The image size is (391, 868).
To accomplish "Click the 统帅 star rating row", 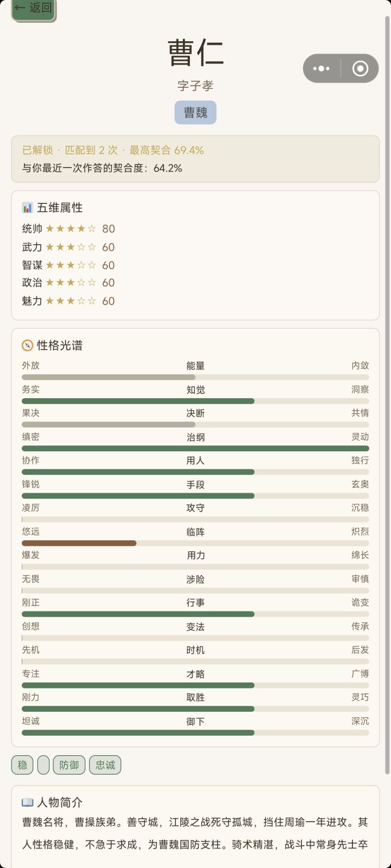I will (68, 229).
